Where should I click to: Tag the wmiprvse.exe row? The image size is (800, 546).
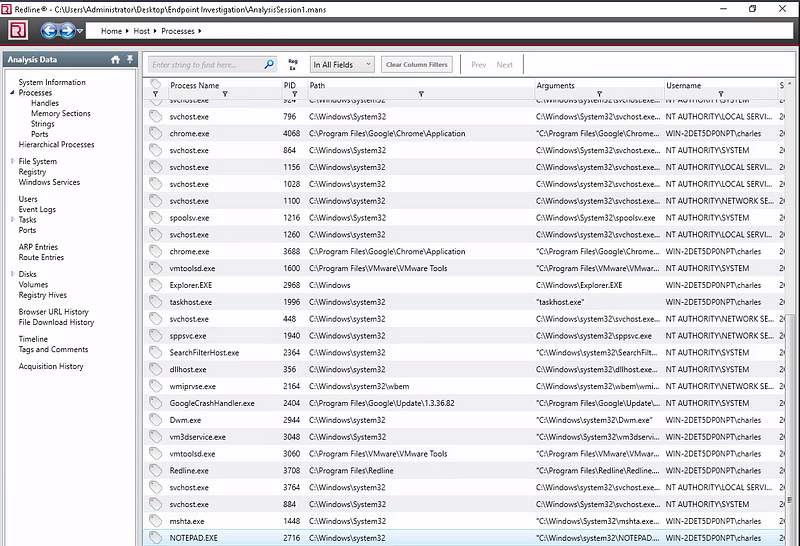(x=156, y=386)
